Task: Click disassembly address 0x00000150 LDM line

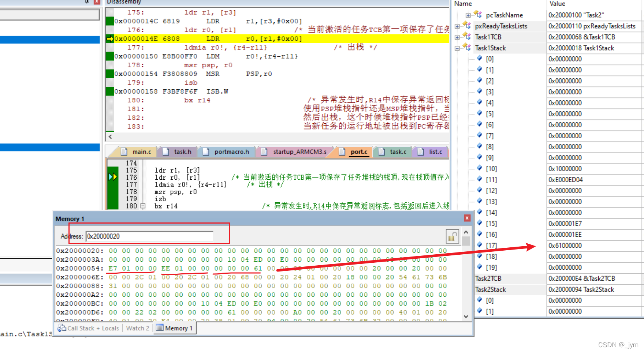Action: [x=206, y=56]
